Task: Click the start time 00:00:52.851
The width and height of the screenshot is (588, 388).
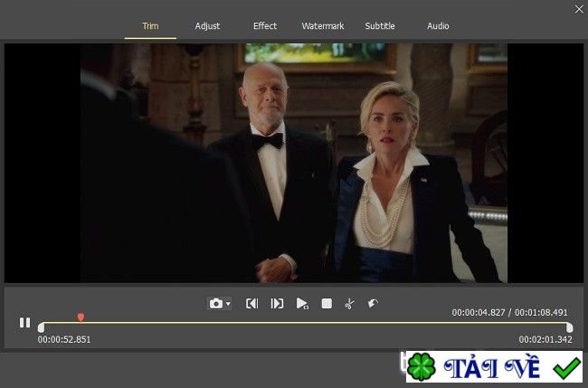Action: tap(64, 340)
